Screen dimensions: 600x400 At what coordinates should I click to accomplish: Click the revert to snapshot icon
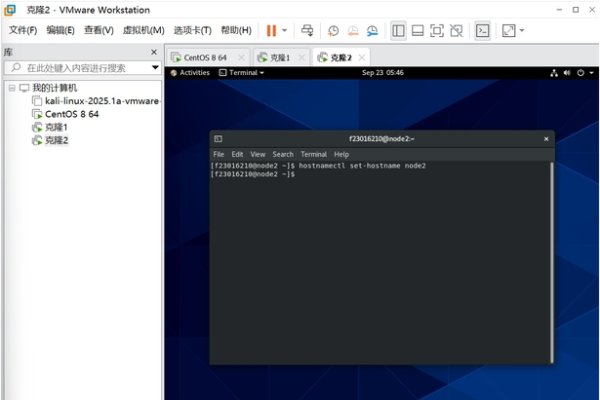pyautogui.click(x=352, y=31)
